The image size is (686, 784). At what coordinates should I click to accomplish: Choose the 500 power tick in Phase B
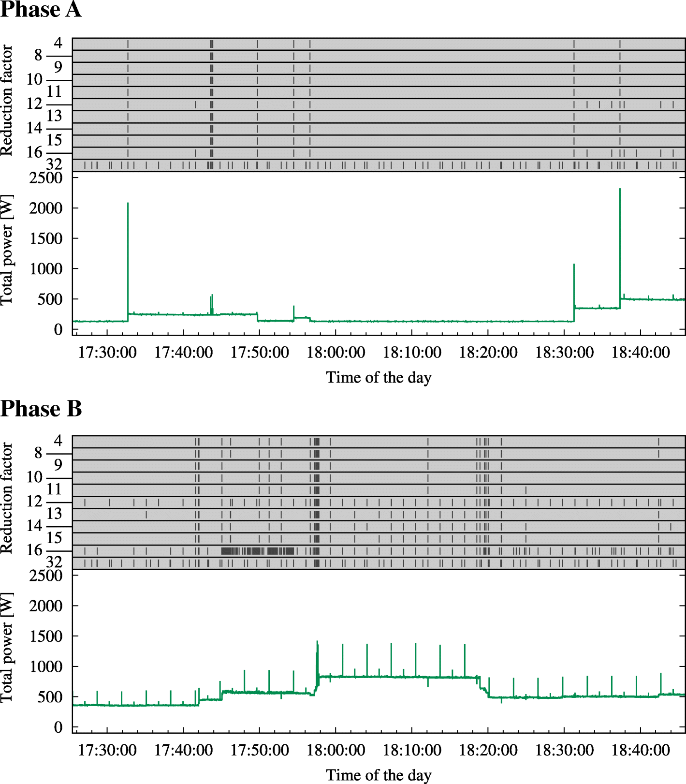[50, 697]
